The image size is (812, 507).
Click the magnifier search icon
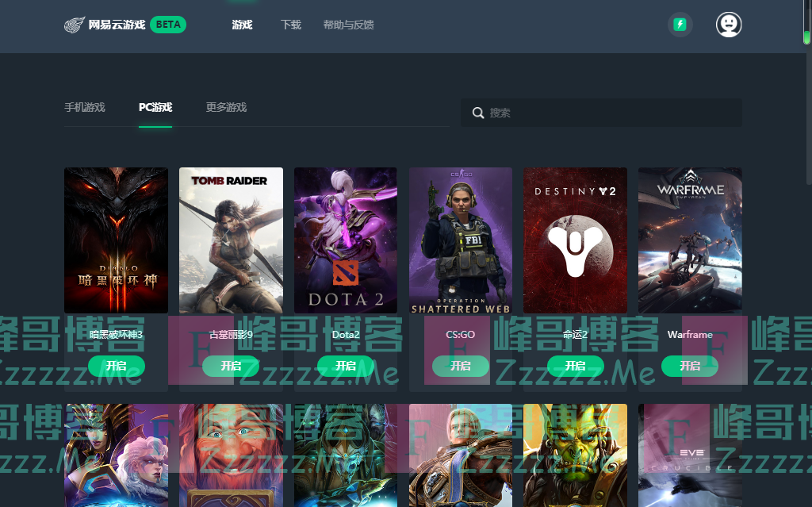pos(478,113)
